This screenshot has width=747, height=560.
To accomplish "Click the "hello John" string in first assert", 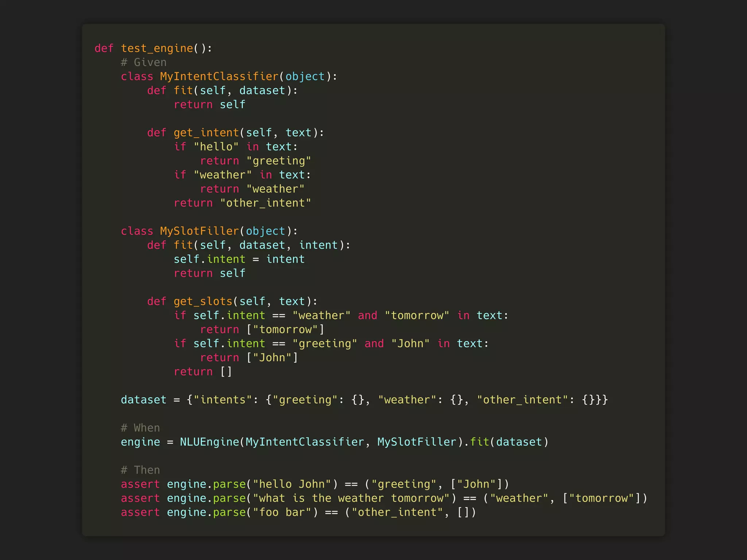I will click(x=292, y=484).
